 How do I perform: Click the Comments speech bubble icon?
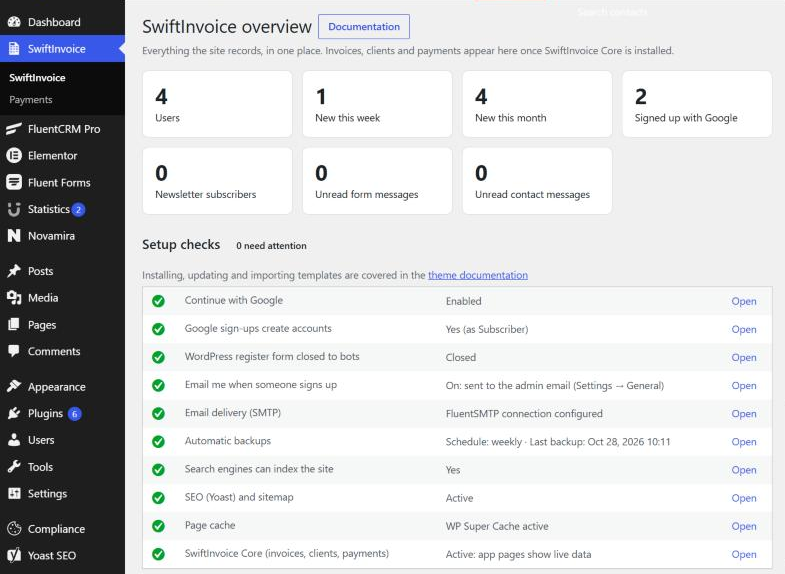coord(14,351)
